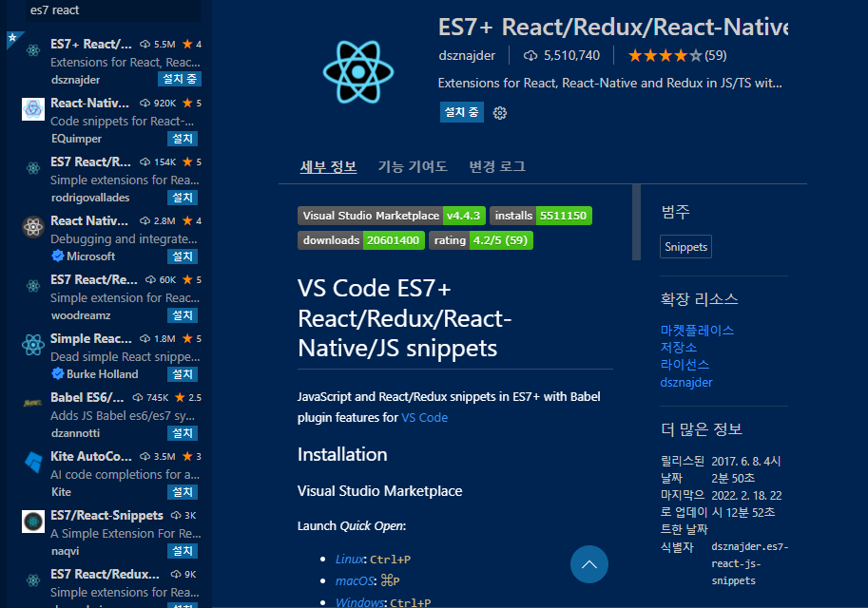Click the 설치 중 button in extension header
868x608 pixels.
462,112
